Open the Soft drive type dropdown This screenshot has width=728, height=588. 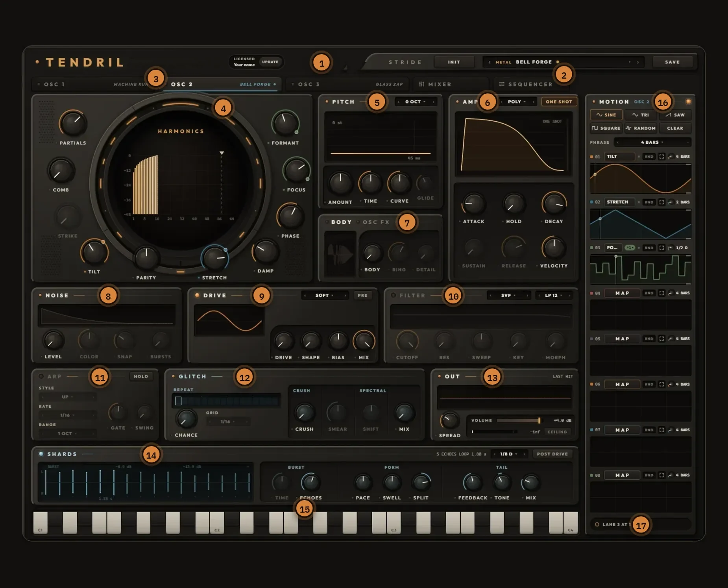coord(325,295)
